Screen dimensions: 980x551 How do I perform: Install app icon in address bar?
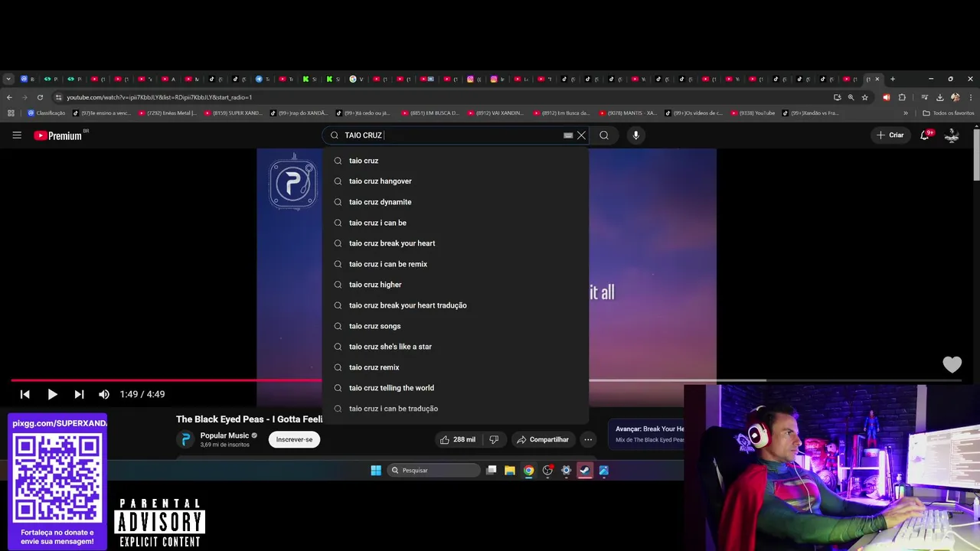coord(837,97)
